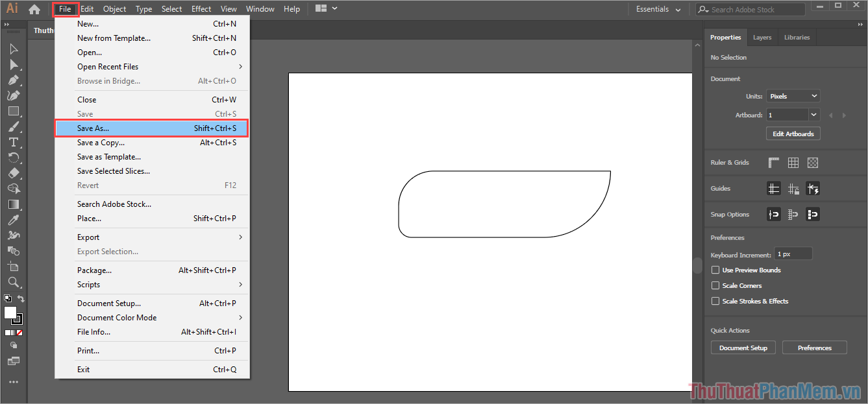Screen dimensions: 868x404
Task: Choose Save As from File menu
Action: pyautogui.click(x=151, y=128)
